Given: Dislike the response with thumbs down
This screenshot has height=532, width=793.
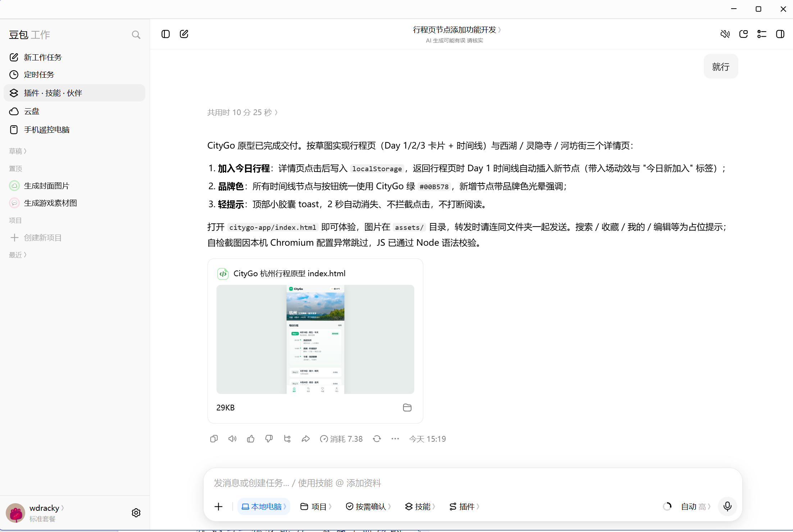Looking at the screenshot, I should point(269,438).
